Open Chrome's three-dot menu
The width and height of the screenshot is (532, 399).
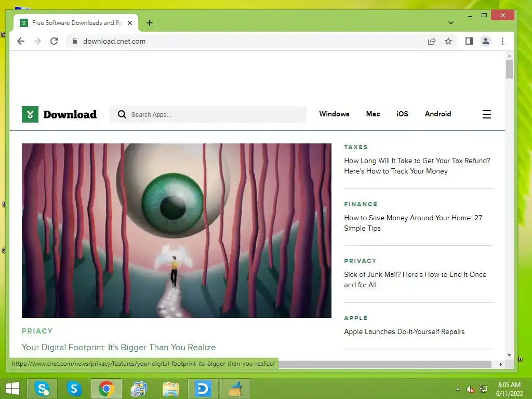point(502,42)
